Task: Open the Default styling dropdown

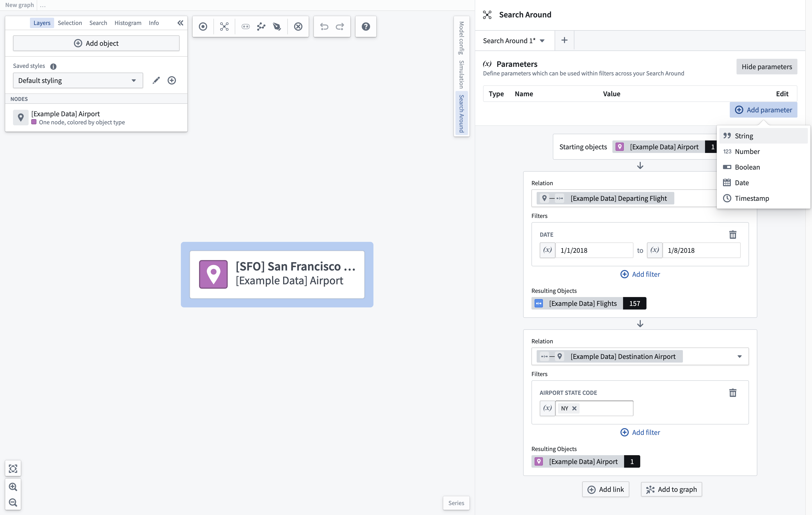Action: tap(78, 81)
